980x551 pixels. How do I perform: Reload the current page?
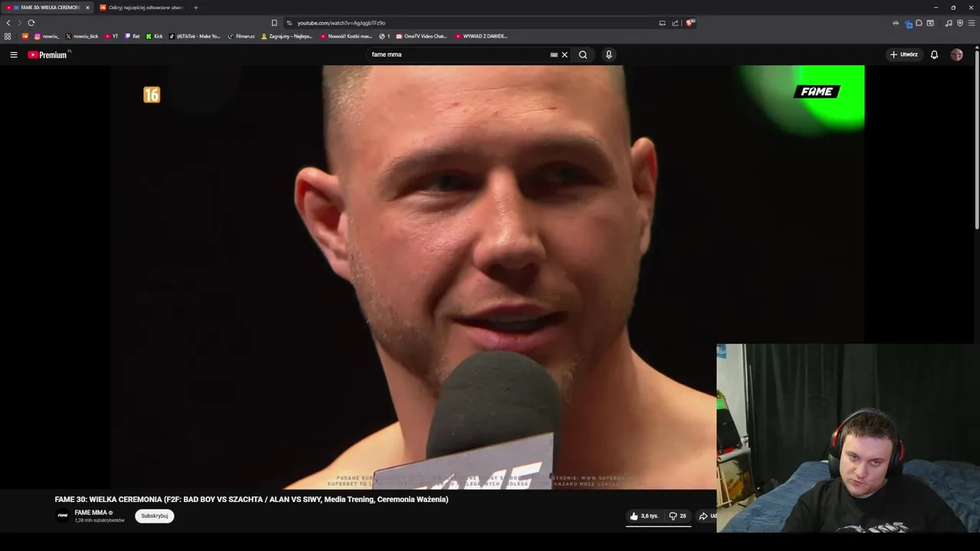(31, 23)
